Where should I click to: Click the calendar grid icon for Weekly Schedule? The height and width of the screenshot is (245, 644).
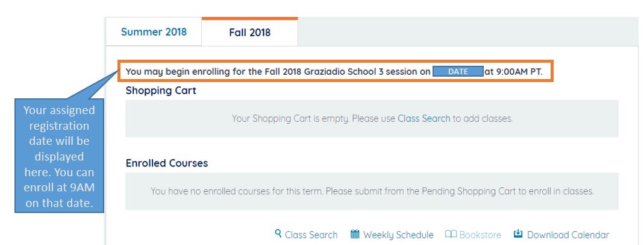coord(355,234)
